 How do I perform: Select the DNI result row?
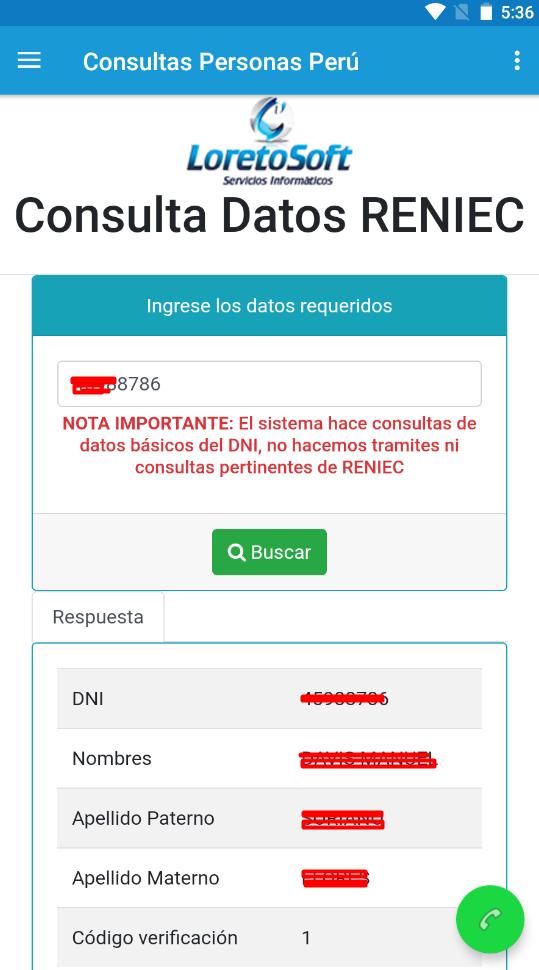(x=269, y=698)
